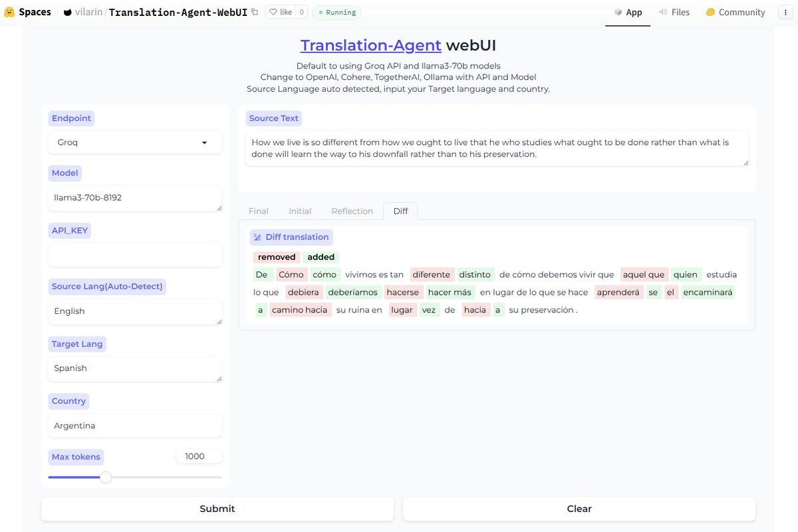Image resolution: width=798 pixels, height=532 pixels.
Task: Select the Final tab
Action: click(x=259, y=211)
